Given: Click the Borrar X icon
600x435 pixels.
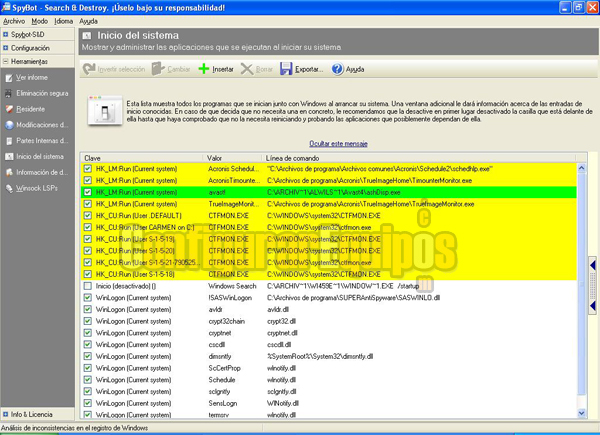Looking at the screenshot, I should 247,69.
